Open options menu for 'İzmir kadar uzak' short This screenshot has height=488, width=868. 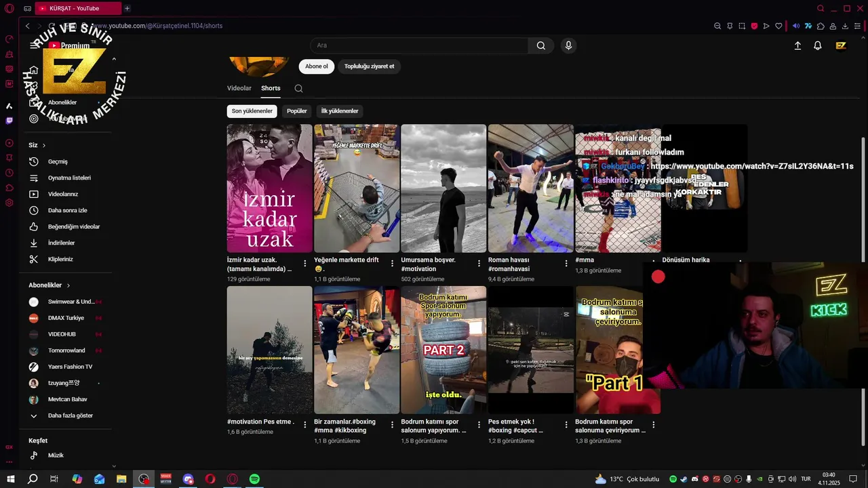tap(304, 264)
